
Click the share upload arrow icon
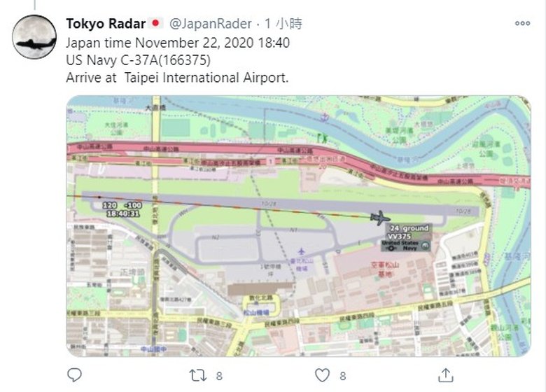[444, 374]
